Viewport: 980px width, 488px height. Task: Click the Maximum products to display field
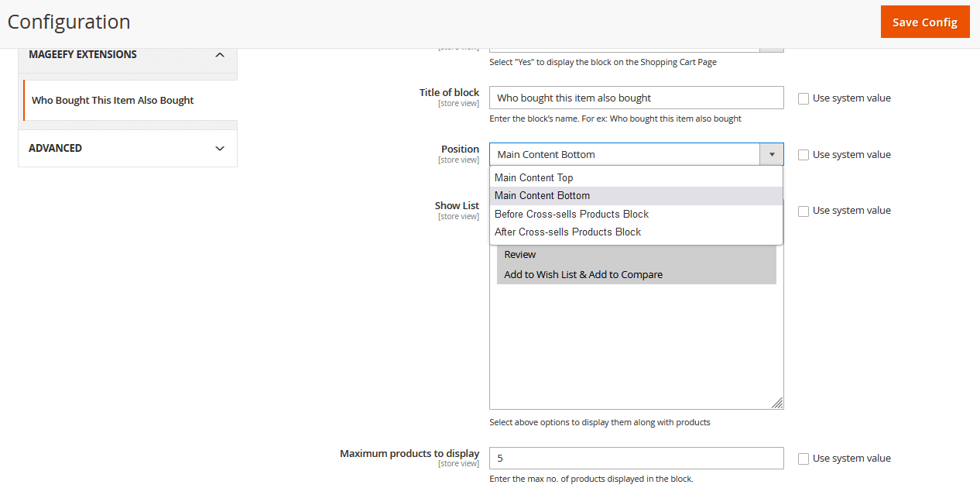tap(636, 459)
